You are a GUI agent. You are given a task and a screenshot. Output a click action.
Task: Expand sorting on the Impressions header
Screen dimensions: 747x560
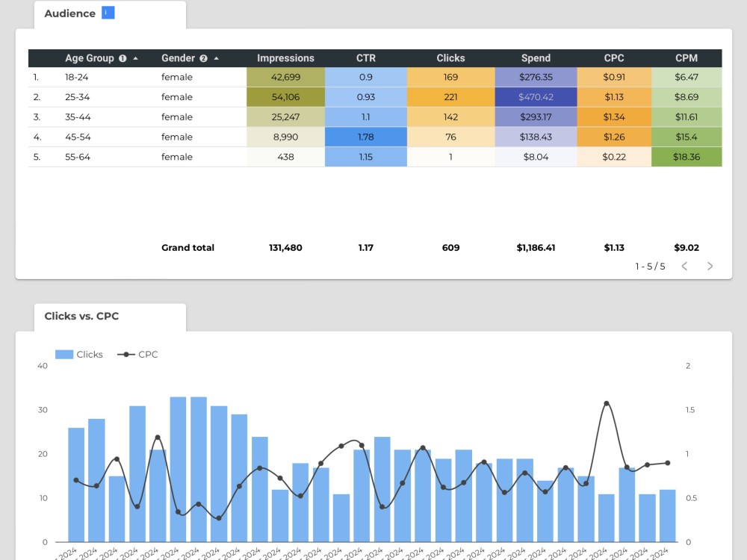coord(286,57)
